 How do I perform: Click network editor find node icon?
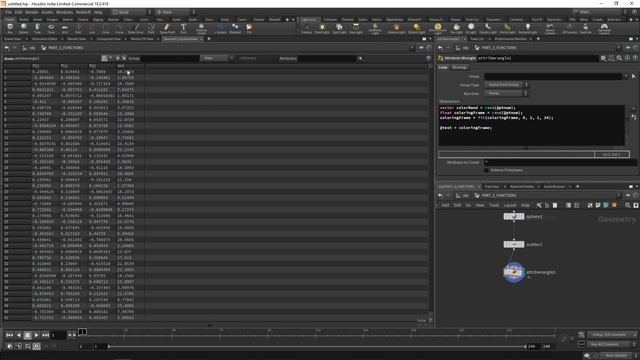pyautogui.click(x=628, y=205)
